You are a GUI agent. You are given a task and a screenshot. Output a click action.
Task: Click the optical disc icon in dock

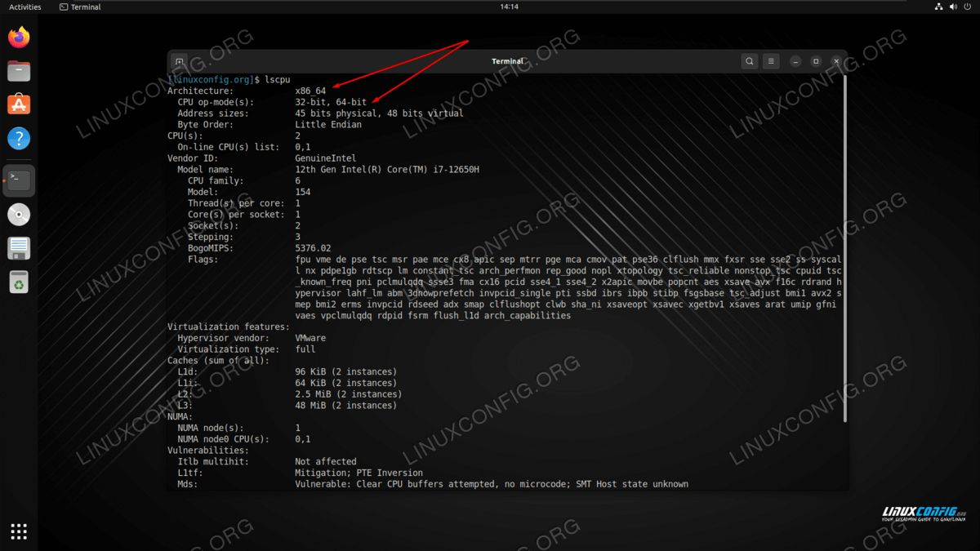[x=19, y=215]
